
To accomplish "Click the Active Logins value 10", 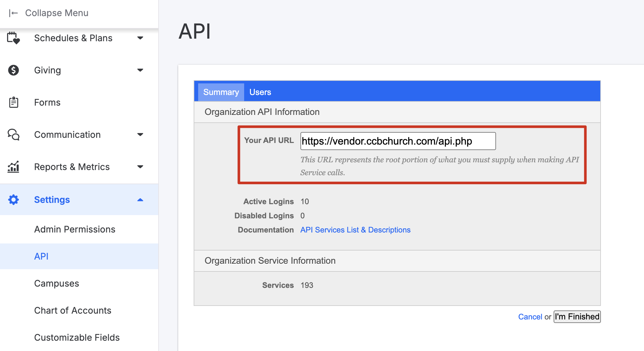I will 305,202.
